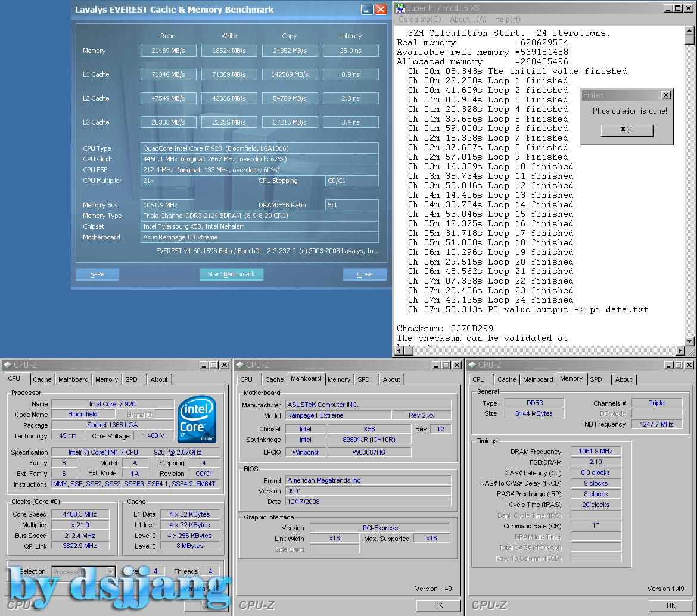Click QPI Link value 3822.9 MHz
The width and height of the screenshot is (697, 616).
tap(80, 546)
